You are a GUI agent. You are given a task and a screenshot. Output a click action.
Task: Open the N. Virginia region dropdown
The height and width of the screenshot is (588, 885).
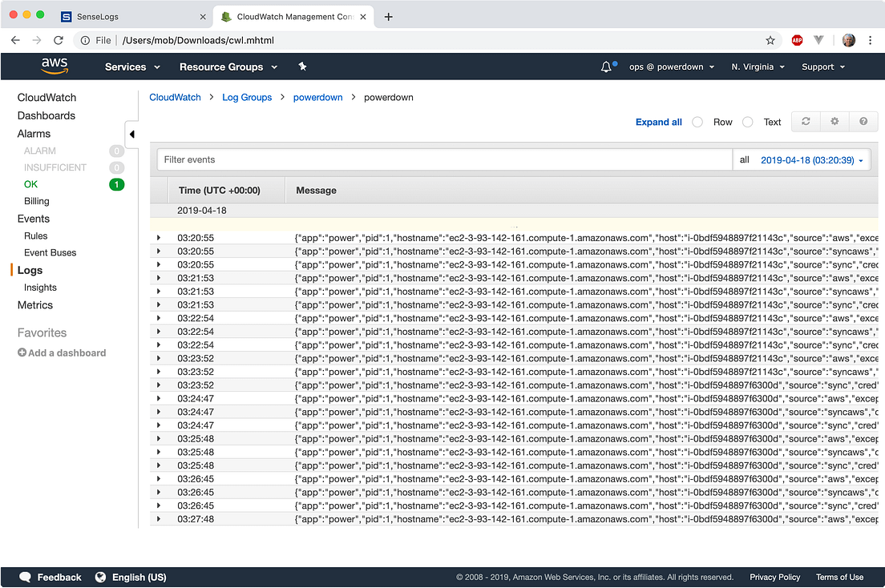click(758, 66)
